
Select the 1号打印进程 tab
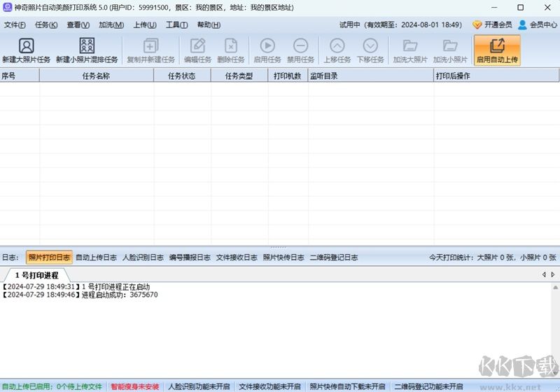coord(36,275)
